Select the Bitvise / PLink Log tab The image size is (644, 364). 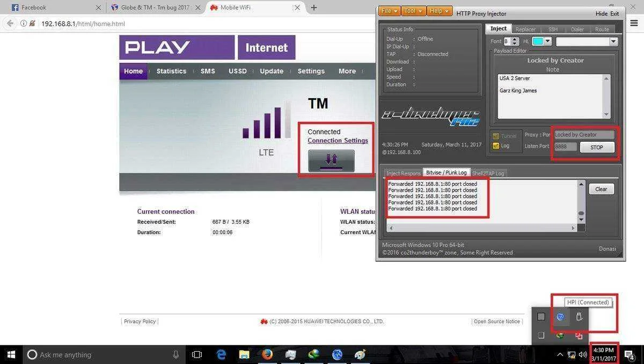(x=447, y=172)
